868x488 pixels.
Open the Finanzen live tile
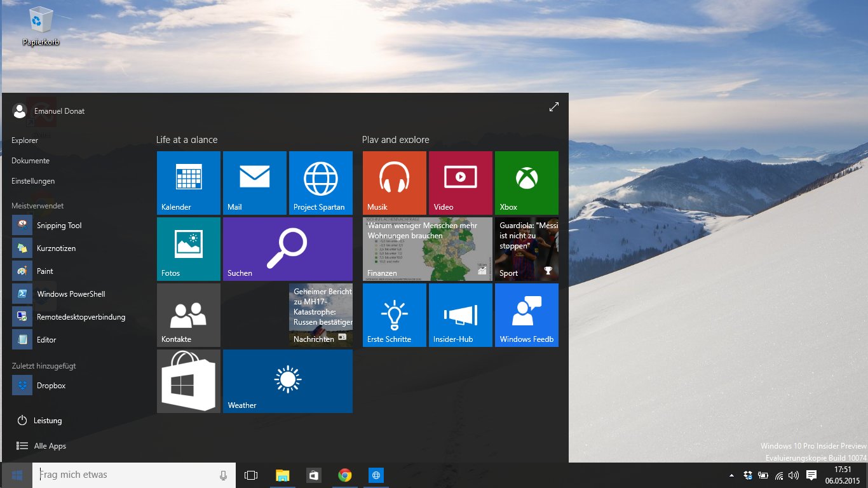428,249
